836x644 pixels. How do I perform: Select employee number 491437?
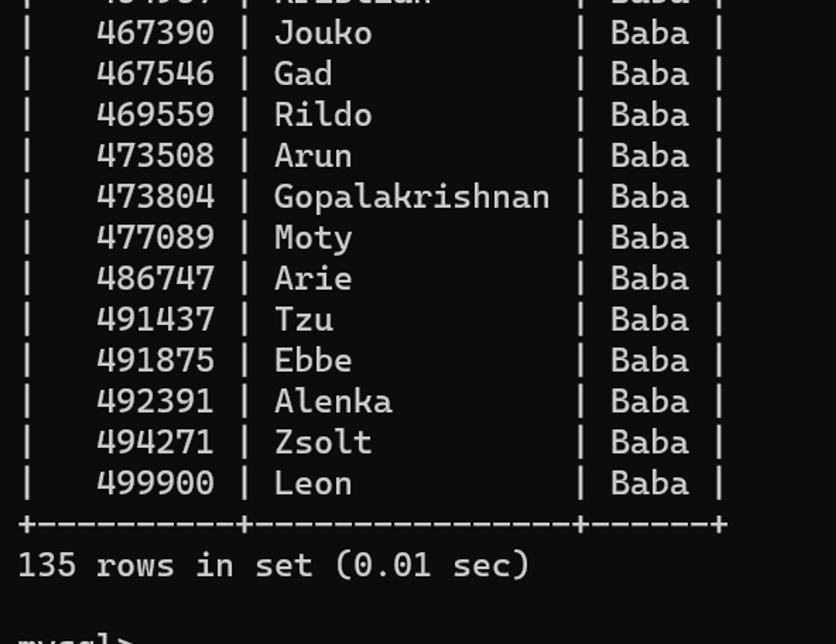[155, 320]
